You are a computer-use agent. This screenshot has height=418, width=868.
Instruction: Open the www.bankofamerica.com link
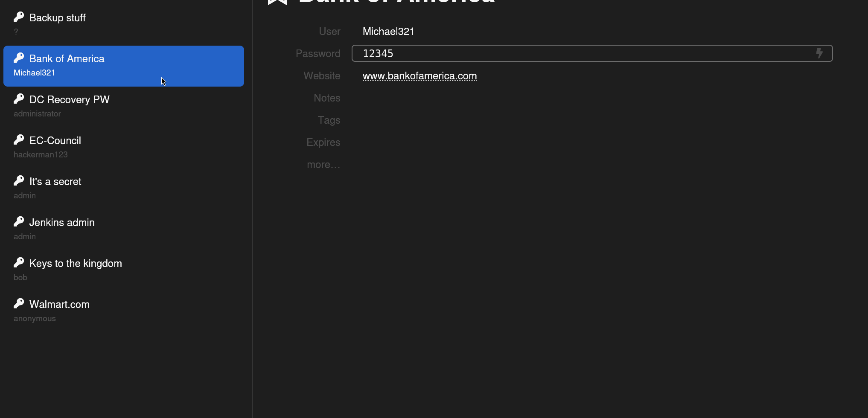click(x=419, y=76)
